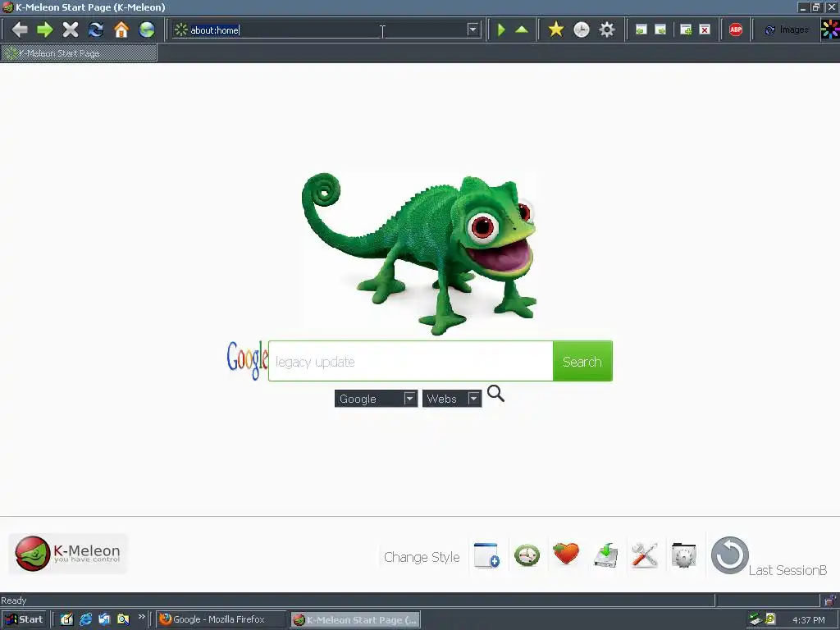Click the magnifying glass icon below search

(x=495, y=394)
